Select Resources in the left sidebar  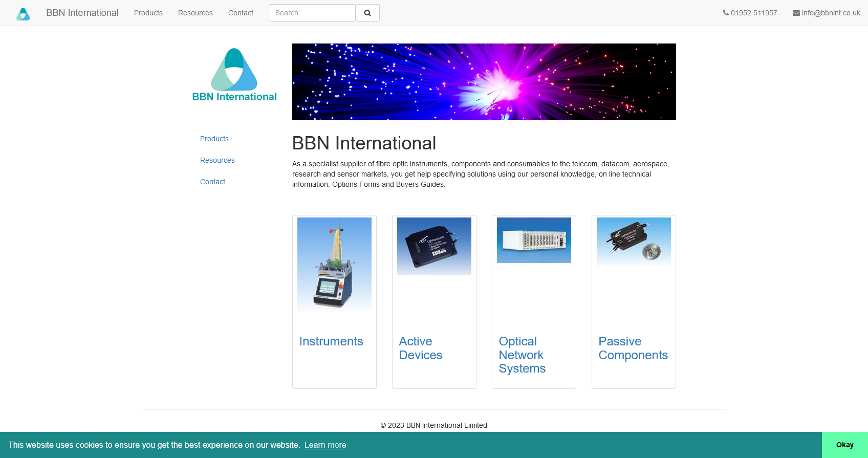[x=218, y=160]
